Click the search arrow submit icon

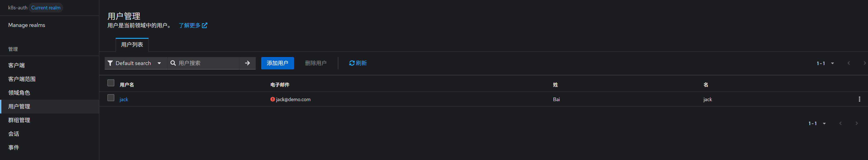click(x=247, y=63)
